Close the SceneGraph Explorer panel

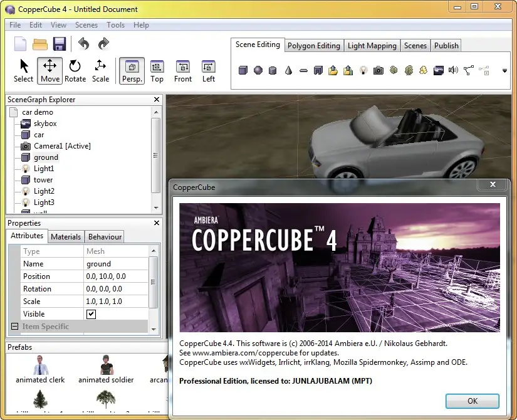157,99
